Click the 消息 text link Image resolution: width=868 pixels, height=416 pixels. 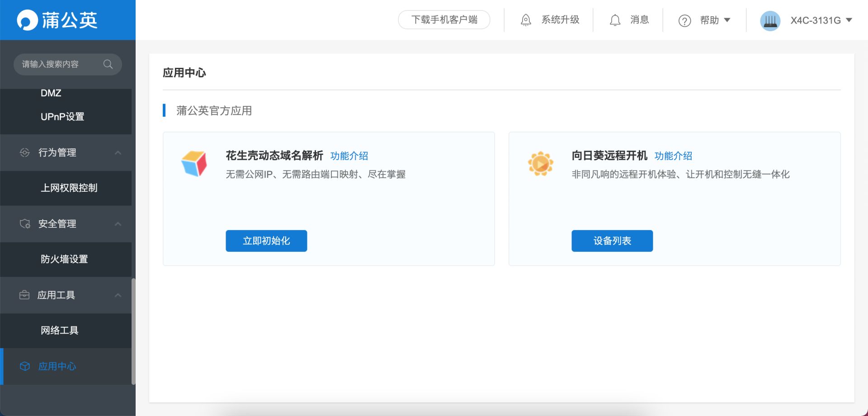click(x=639, y=20)
